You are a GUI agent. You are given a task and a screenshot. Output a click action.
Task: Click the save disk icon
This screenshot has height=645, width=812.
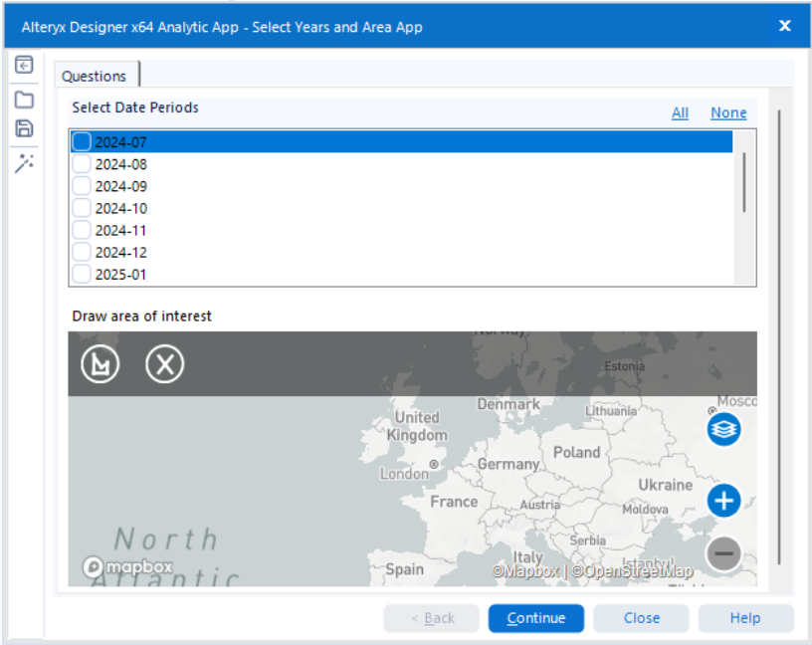pyautogui.click(x=24, y=128)
